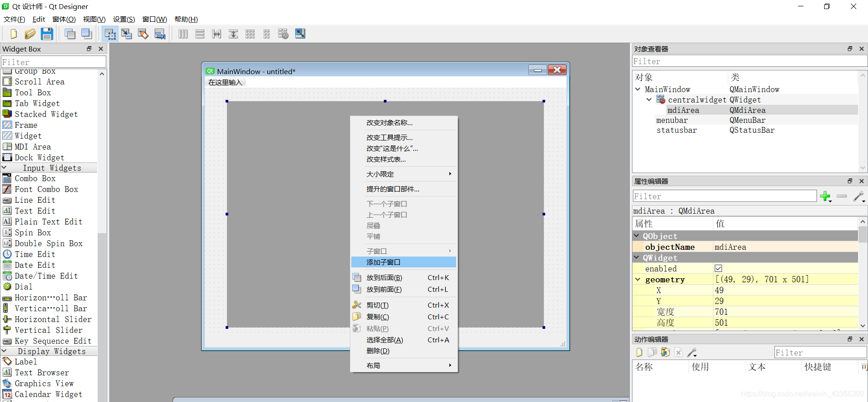868x402 pixels.
Task: Open property editor wrench configuration icon
Action: 859,196
